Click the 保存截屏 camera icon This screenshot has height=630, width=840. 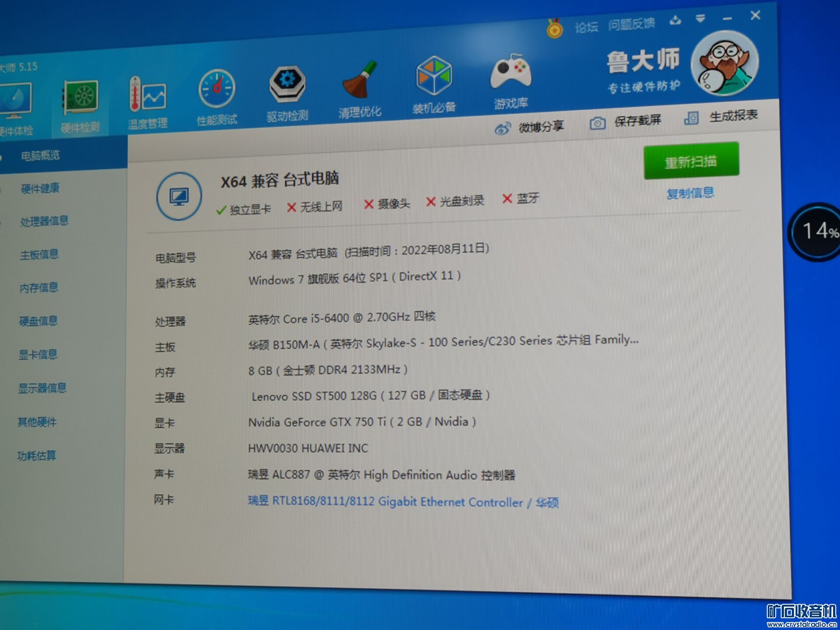point(597,123)
